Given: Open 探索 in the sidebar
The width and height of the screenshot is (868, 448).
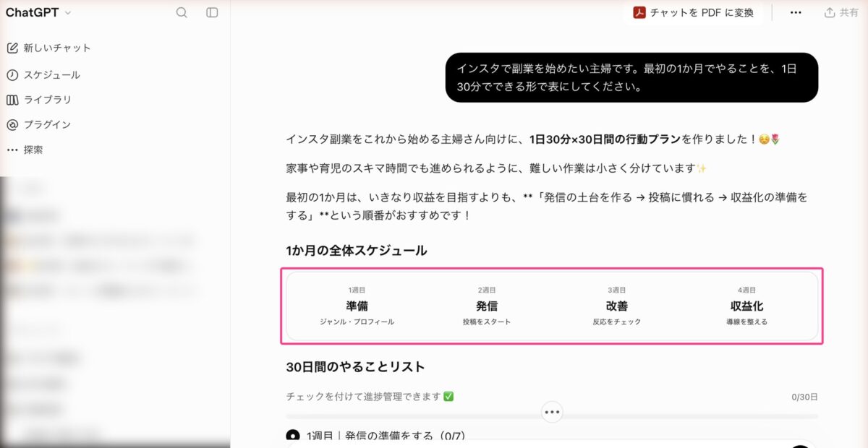Looking at the screenshot, I should coord(25,150).
